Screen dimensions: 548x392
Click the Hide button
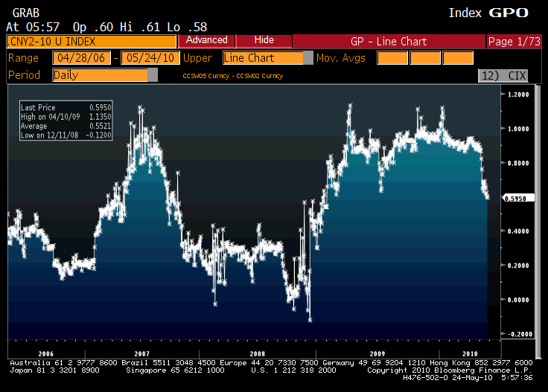[264, 40]
